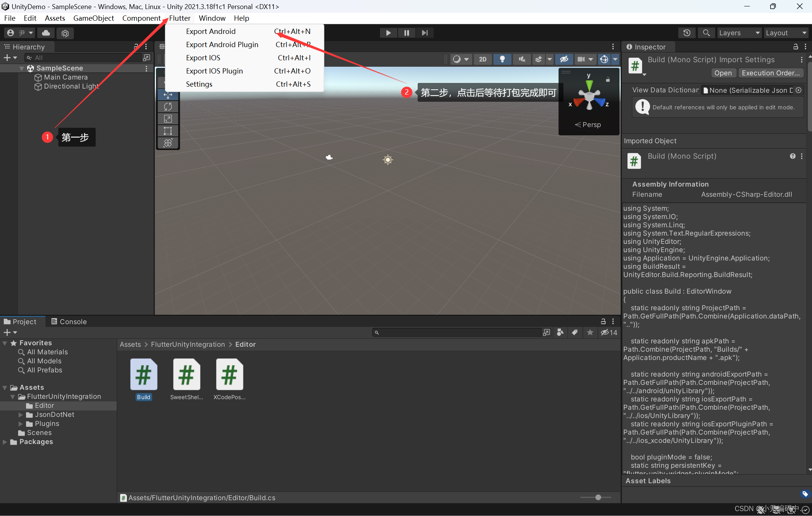Screen dimensions: 812x516
Task: Open the Flutter menu
Action: pos(180,18)
